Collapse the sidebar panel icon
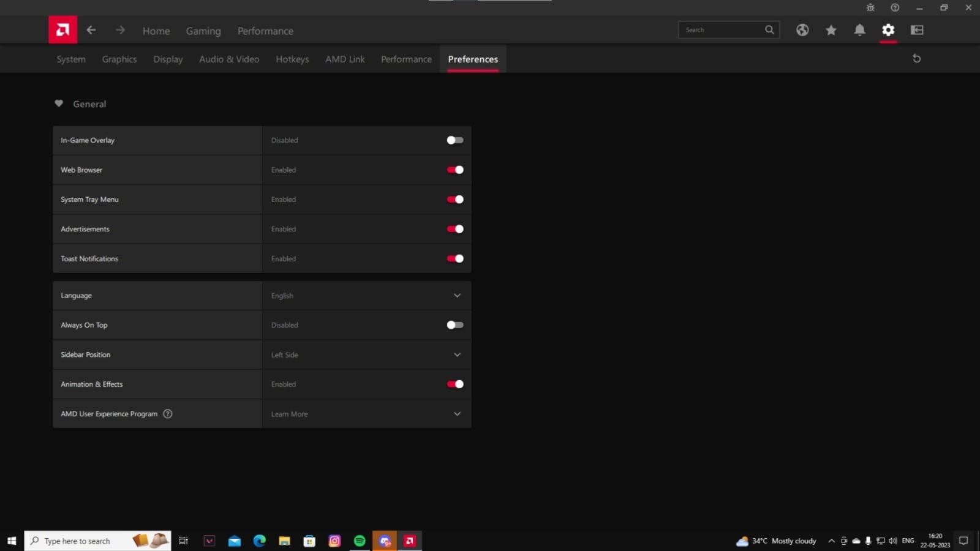Viewport: 980px width, 551px height. (x=916, y=29)
